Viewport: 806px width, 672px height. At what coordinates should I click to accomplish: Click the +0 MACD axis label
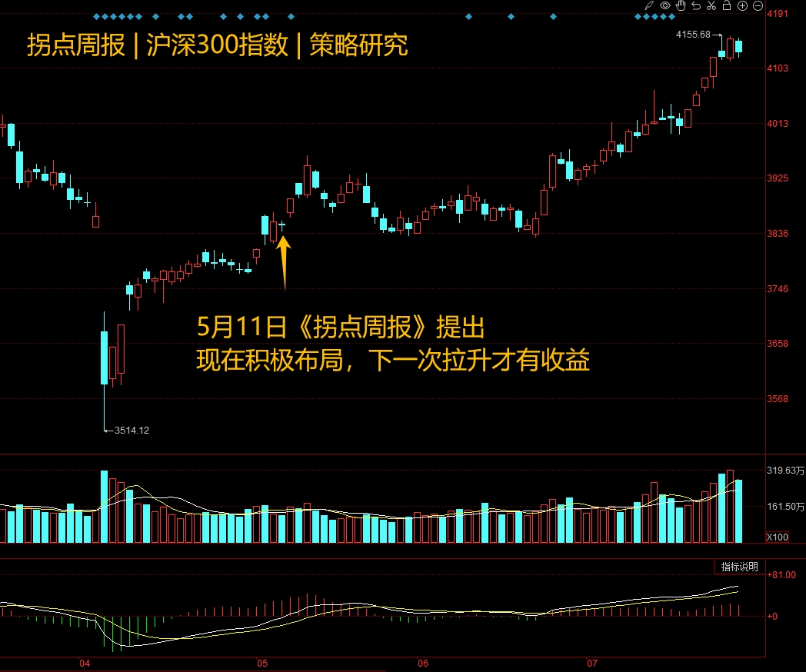772,617
